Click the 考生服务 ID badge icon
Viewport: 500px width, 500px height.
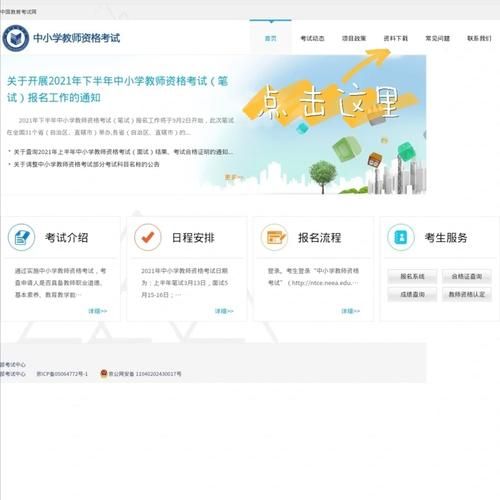point(401,237)
